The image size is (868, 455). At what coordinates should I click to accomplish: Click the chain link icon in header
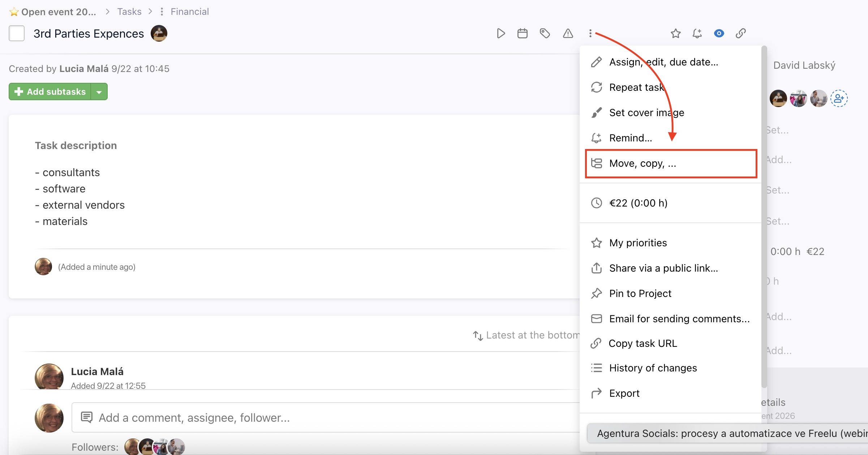point(740,34)
